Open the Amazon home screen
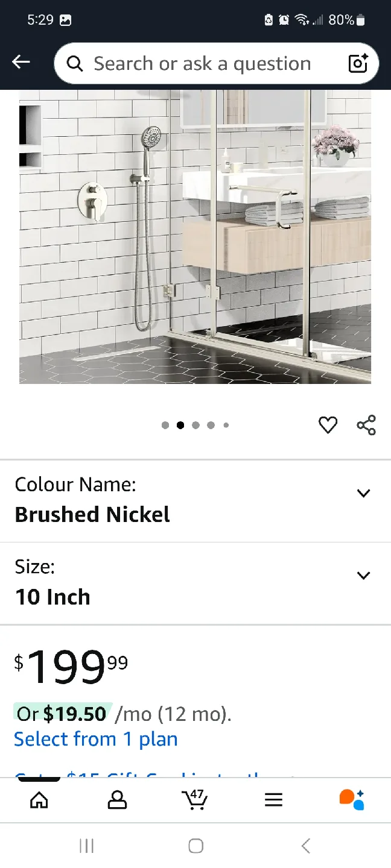This screenshot has height=868, width=391. click(x=39, y=800)
